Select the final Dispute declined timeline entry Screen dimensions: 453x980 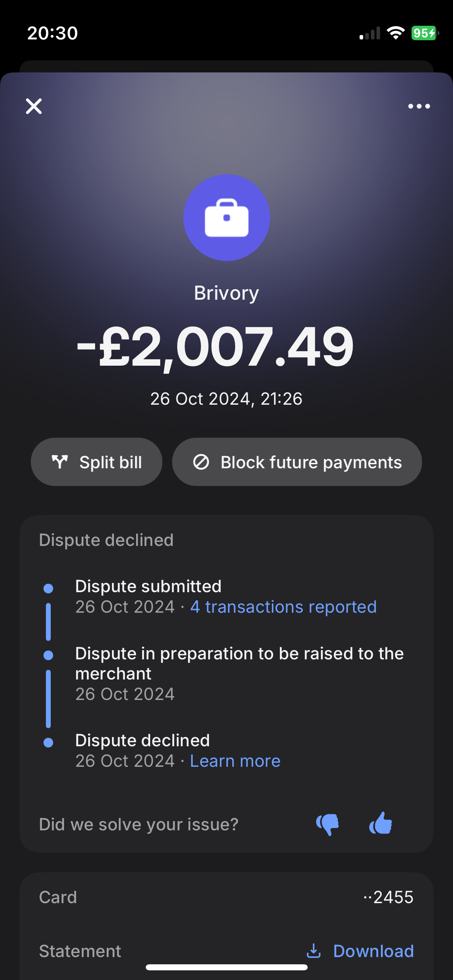pyautogui.click(x=143, y=740)
